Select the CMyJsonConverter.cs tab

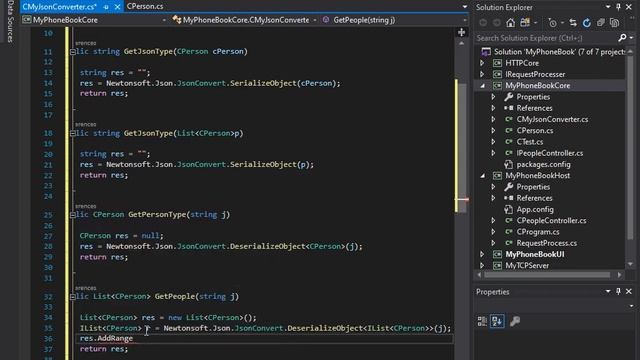59,7
